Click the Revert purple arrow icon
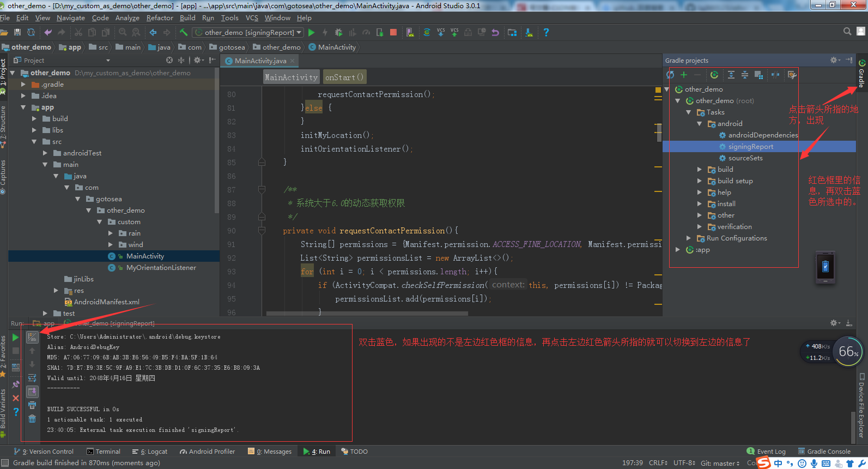The image size is (868, 469). click(495, 32)
